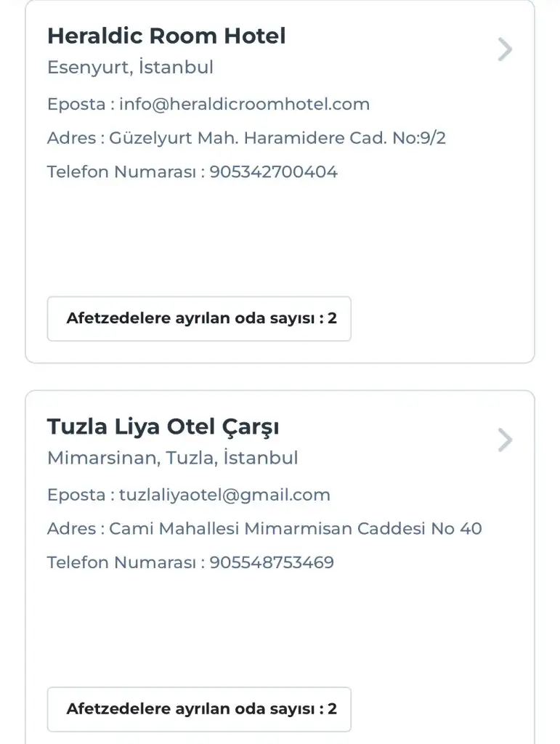Select the Tuzla Liya Otel Çarşı heading
The width and height of the screenshot is (560, 744).
pos(163,426)
